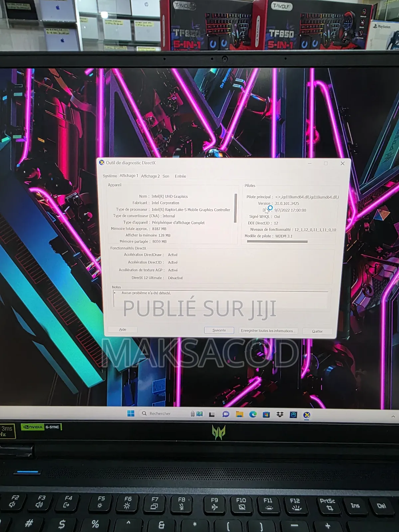This screenshot has width=399, height=532.
Task: Click the search highlight image in the taskbar search box
Action: coord(197,414)
